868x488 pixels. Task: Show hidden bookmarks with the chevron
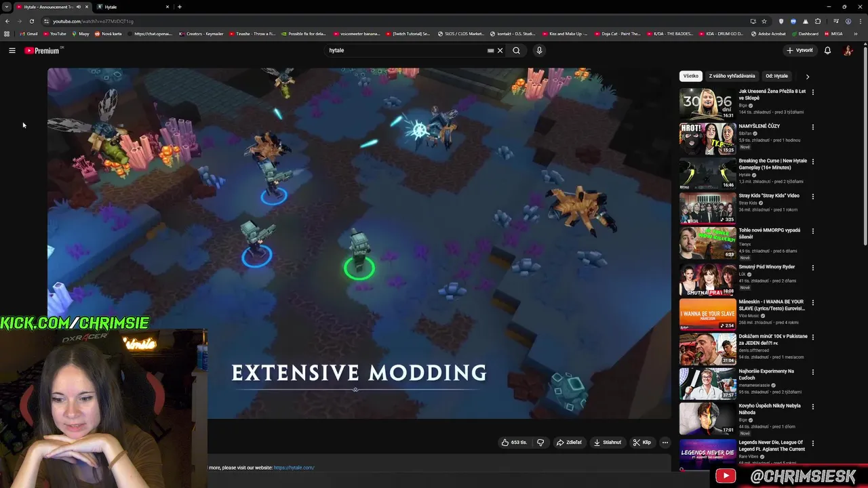856,34
